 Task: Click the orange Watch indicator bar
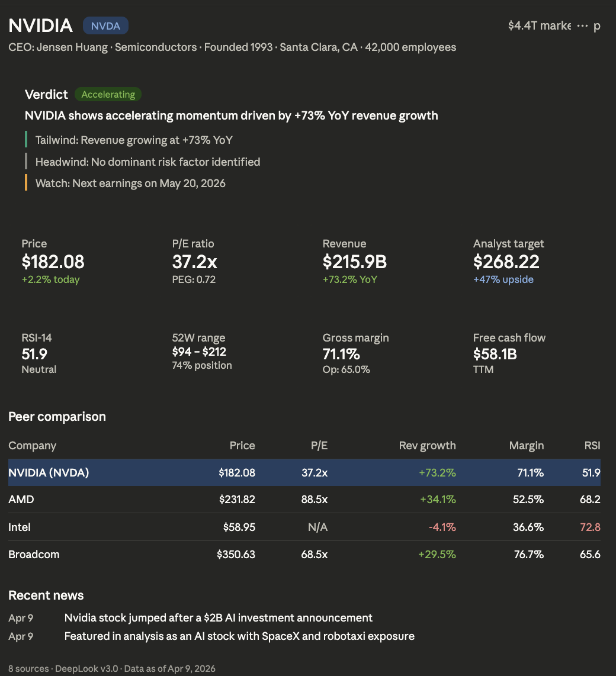click(x=25, y=183)
